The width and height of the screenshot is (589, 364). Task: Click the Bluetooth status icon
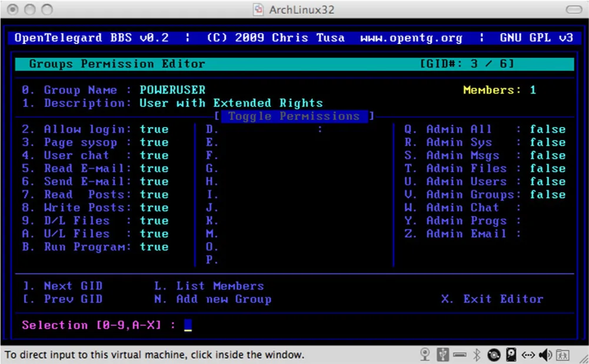click(477, 355)
